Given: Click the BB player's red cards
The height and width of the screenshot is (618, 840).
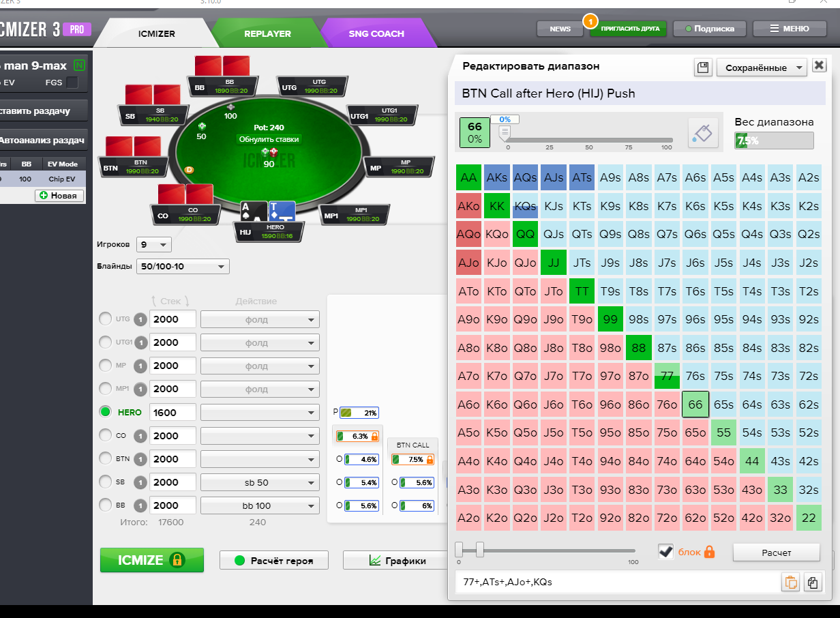Looking at the screenshot, I should [x=222, y=65].
